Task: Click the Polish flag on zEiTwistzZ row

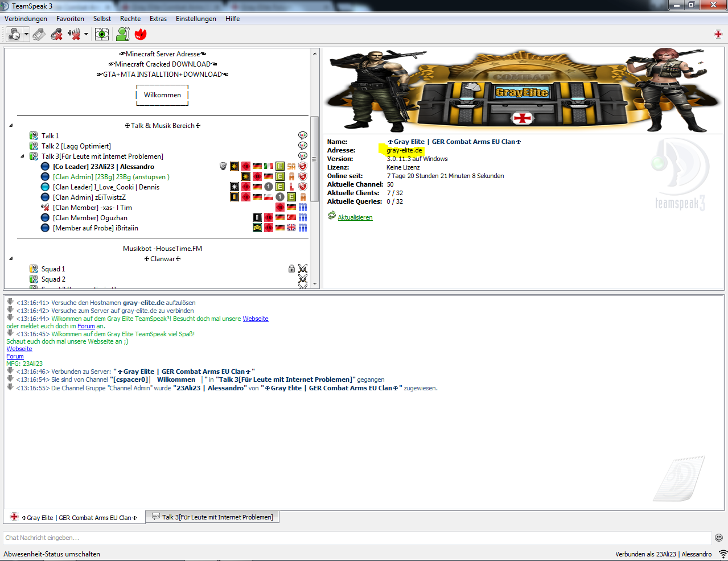Action: (269, 197)
